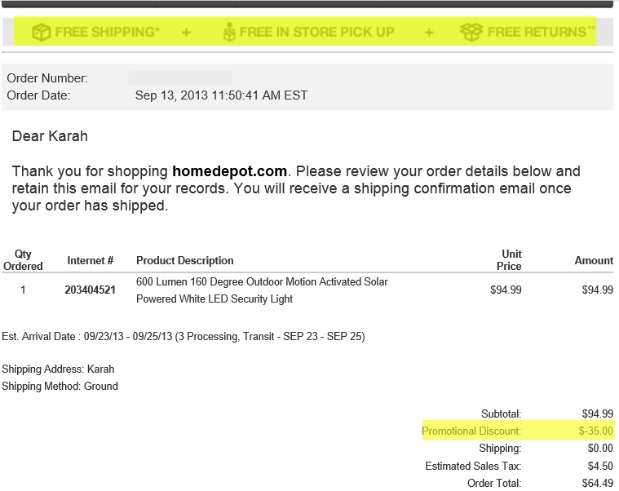Viewport: 619px width, 491px height.
Task: Click the redacted order number field
Action: pos(180,78)
